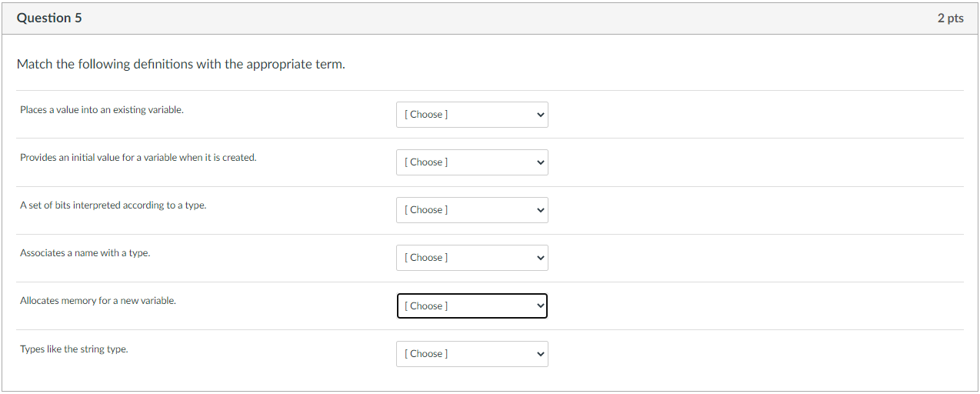Expand the 'A set of bits' answer dropdown
The height and width of the screenshot is (394, 980).
click(x=472, y=210)
